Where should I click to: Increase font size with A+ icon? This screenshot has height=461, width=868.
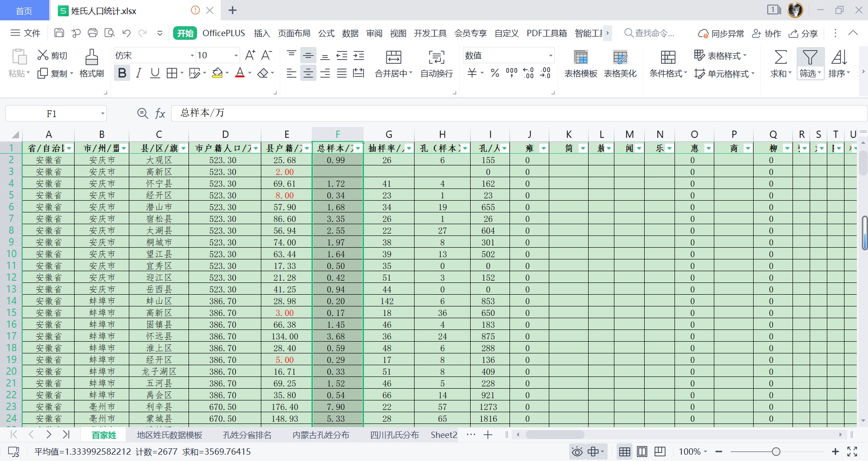click(x=250, y=55)
